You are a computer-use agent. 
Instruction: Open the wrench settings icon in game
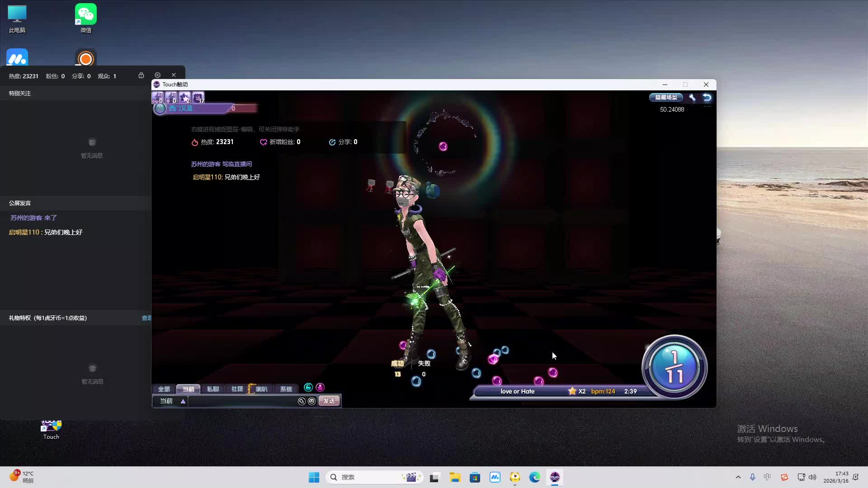pos(692,98)
